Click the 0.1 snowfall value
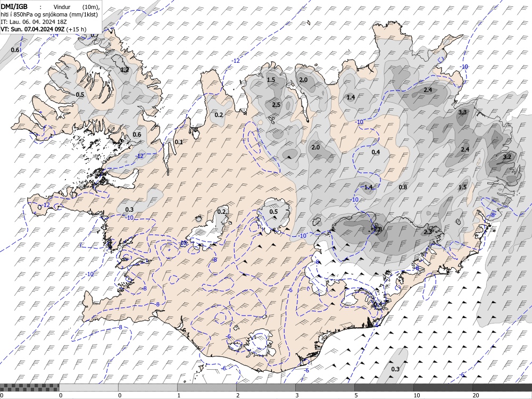Viewport: 532px width, 399px height. coord(178,142)
